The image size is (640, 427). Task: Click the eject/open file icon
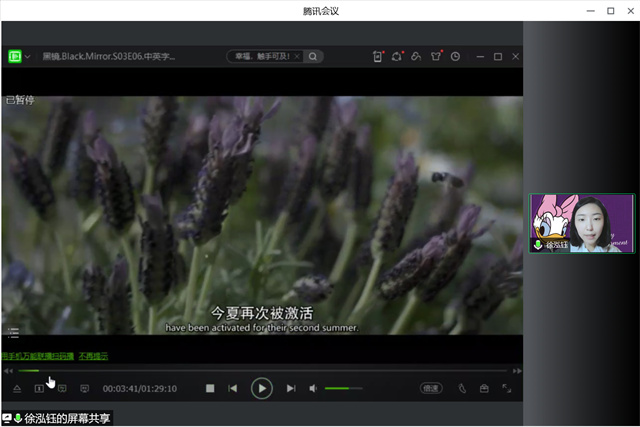tap(16, 388)
